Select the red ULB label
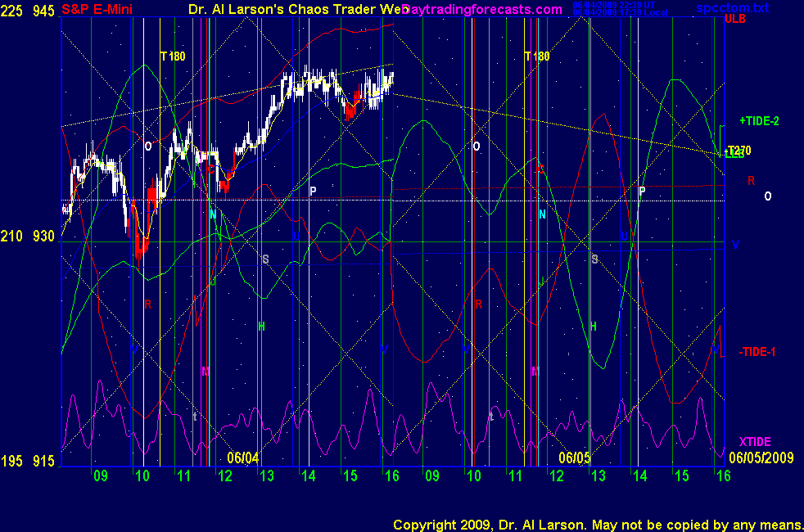The height and width of the screenshot is (532, 804). point(734,20)
